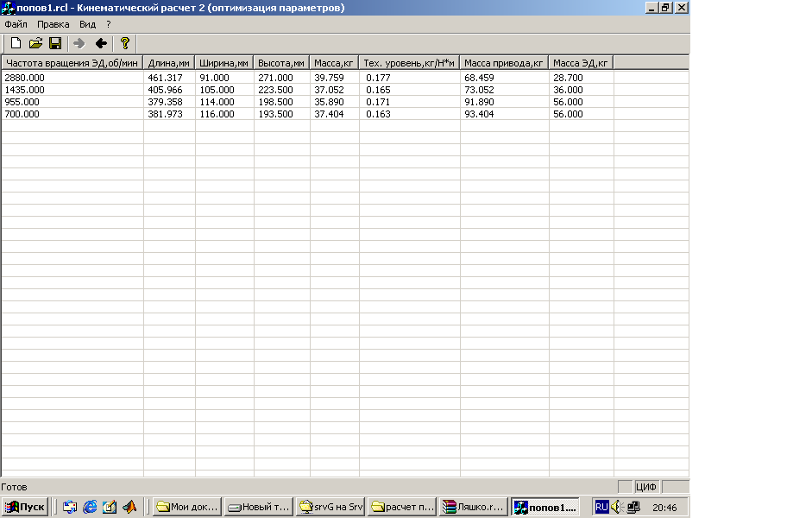Image resolution: width=812 pixels, height=518 pixels.
Task: Click the Масса ЭД,кг column header
Action: [x=581, y=63]
